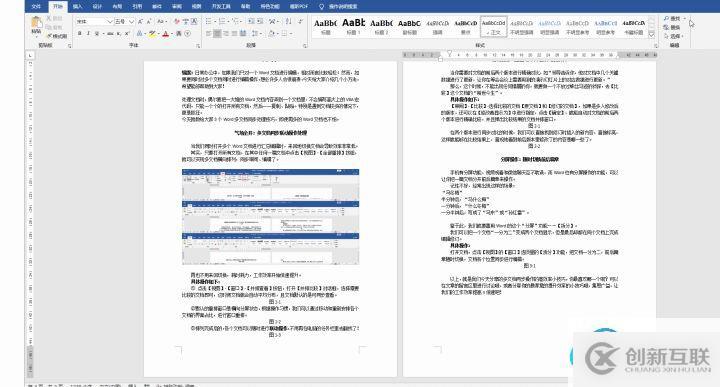The width and height of the screenshot is (720, 387).
Task: Open the 文件 (File) menu
Action: click(36, 6)
